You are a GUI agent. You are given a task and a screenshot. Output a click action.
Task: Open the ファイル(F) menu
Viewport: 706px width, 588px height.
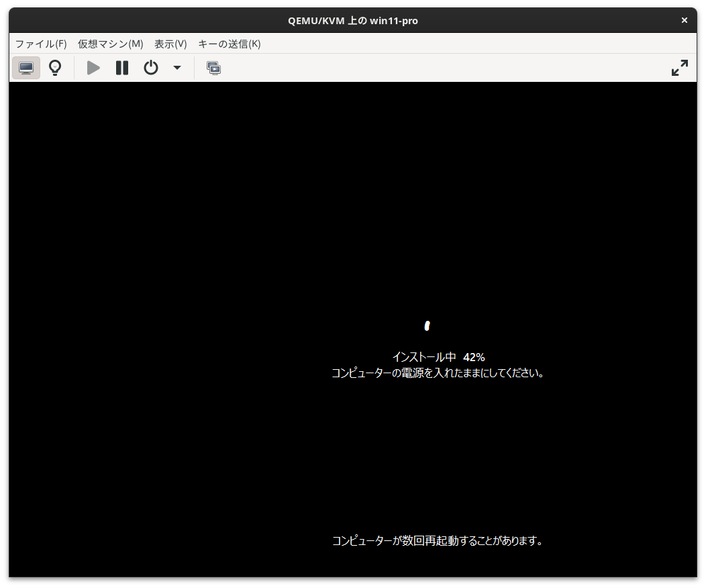tap(40, 44)
